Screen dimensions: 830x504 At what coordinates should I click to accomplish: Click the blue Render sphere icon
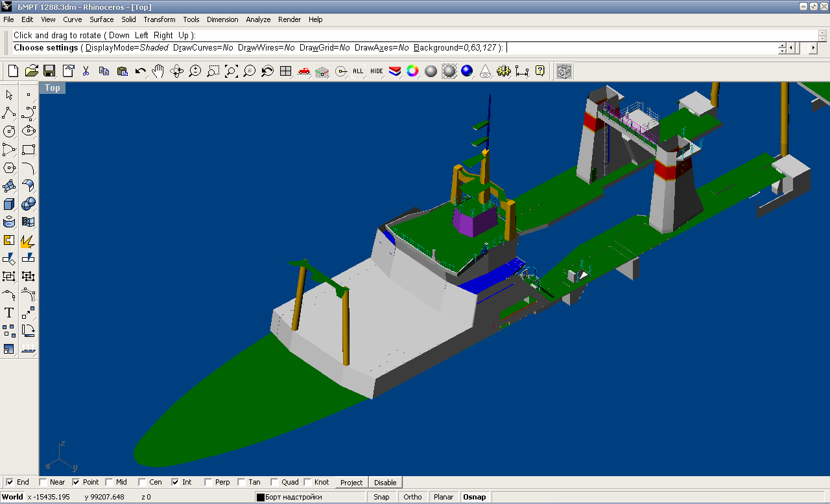(x=467, y=71)
